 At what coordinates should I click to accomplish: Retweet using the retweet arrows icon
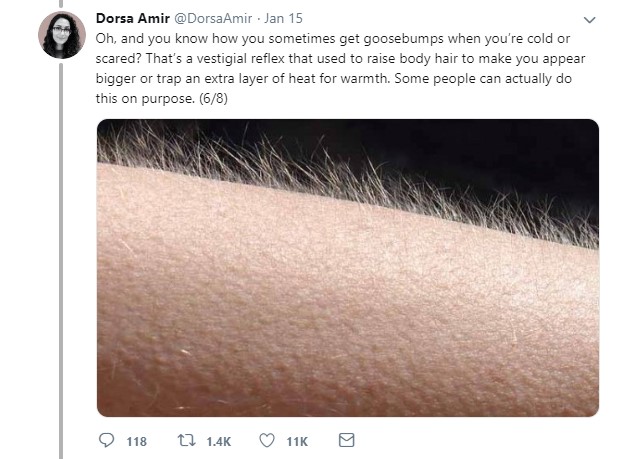[x=187, y=440]
